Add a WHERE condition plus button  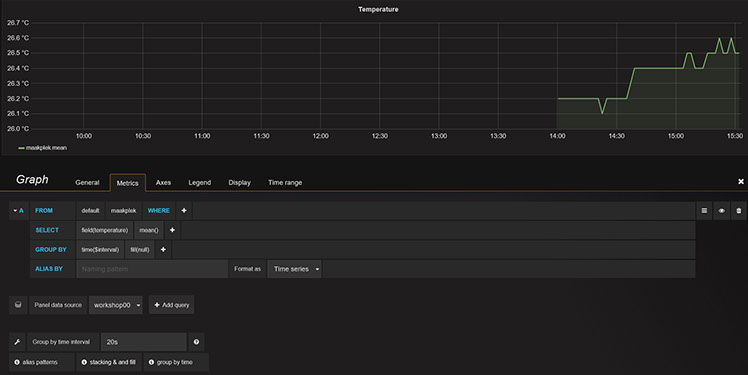click(184, 210)
